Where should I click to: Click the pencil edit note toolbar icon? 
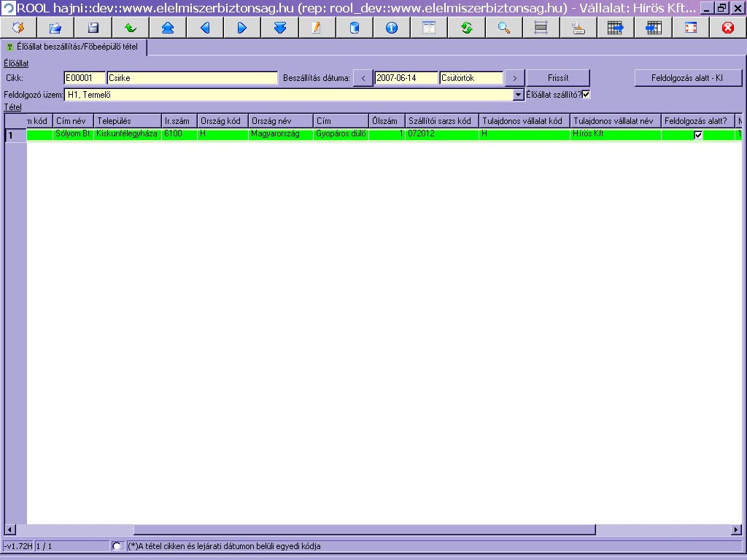[317, 28]
